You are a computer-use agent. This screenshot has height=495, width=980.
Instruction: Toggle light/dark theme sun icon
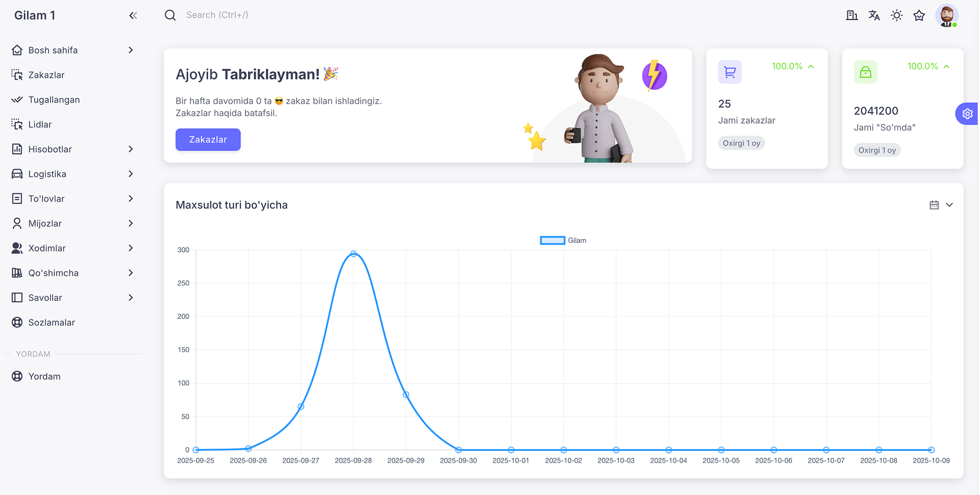pyautogui.click(x=896, y=15)
